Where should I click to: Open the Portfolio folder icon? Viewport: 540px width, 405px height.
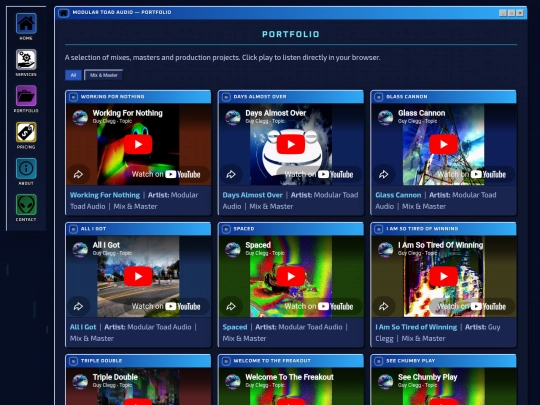(x=26, y=96)
